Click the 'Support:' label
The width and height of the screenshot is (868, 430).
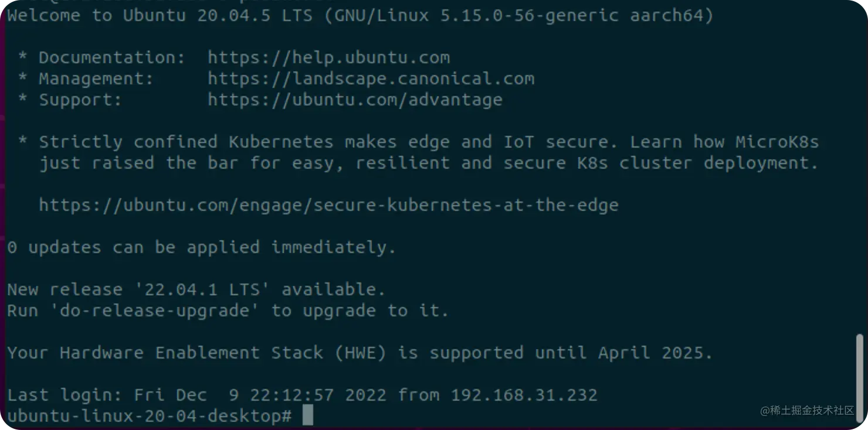[80, 100]
